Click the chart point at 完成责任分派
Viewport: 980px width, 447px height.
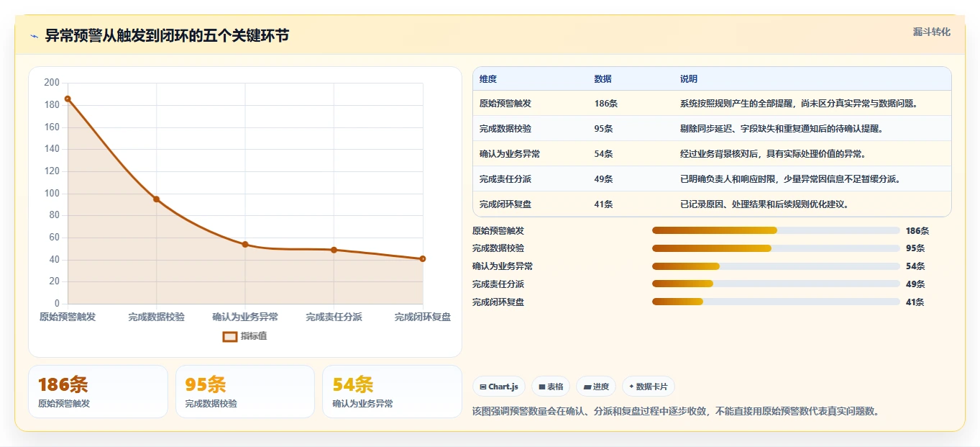click(x=334, y=250)
